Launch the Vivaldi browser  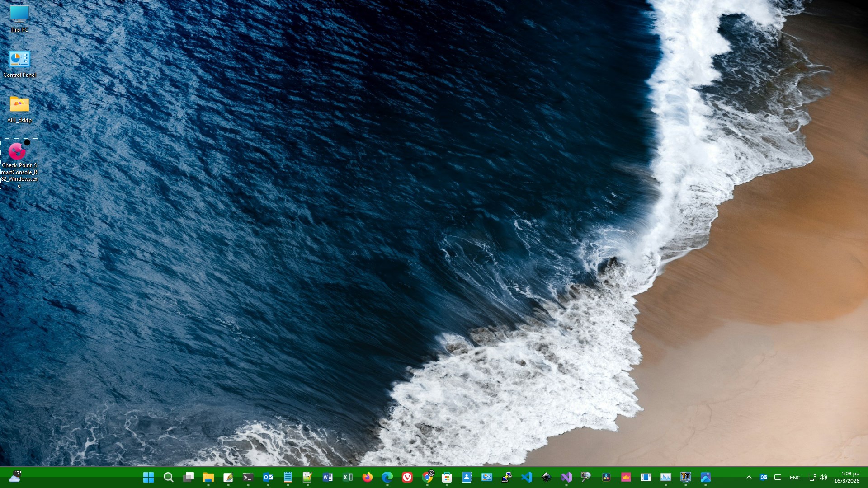click(407, 477)
